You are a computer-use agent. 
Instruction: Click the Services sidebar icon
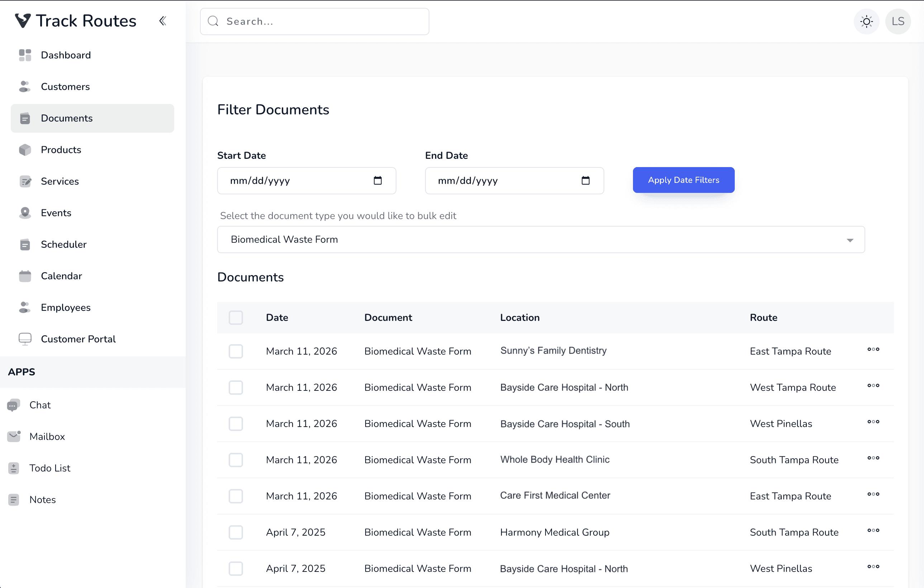(25, 181)
